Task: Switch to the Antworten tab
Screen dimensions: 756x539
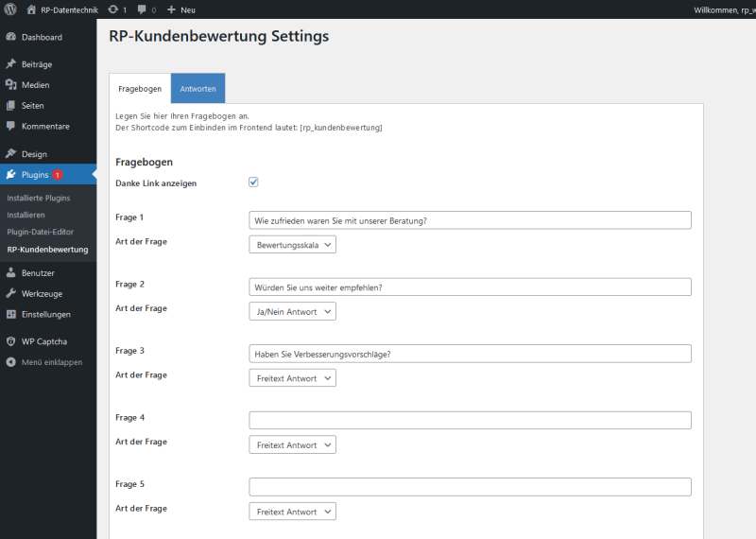Action: click(x=198, y=88)
